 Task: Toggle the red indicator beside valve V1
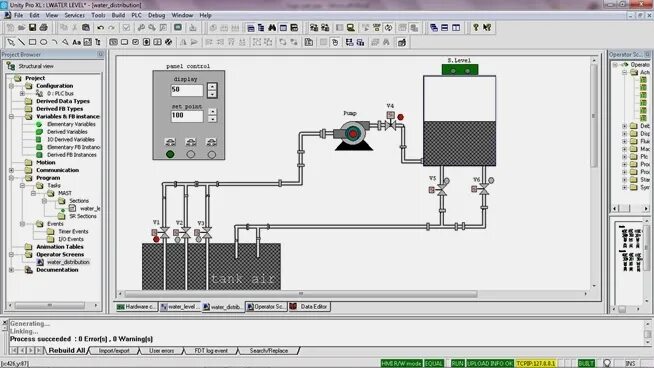click(x=156, y=239)
